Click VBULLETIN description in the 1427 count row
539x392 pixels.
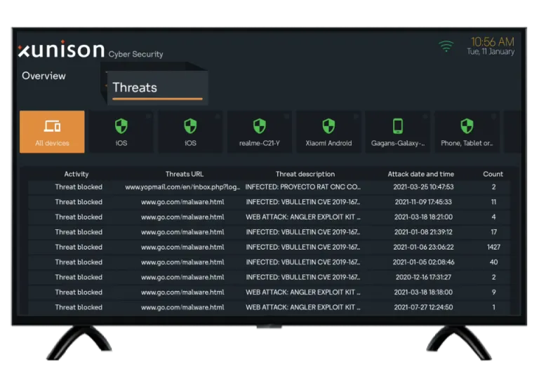click(303, 248)
